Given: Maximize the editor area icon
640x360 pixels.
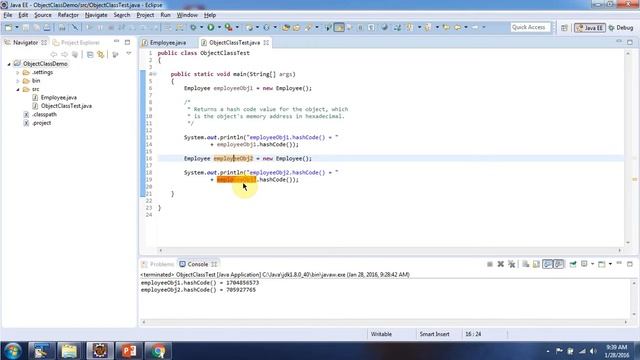Looking at the screenshot, I should point(630,42).
